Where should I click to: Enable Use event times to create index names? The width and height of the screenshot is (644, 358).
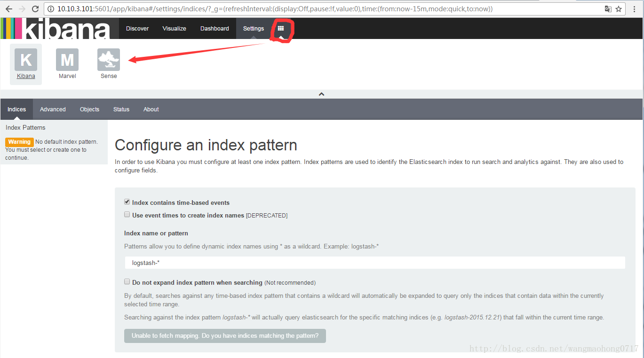[127, 214]
